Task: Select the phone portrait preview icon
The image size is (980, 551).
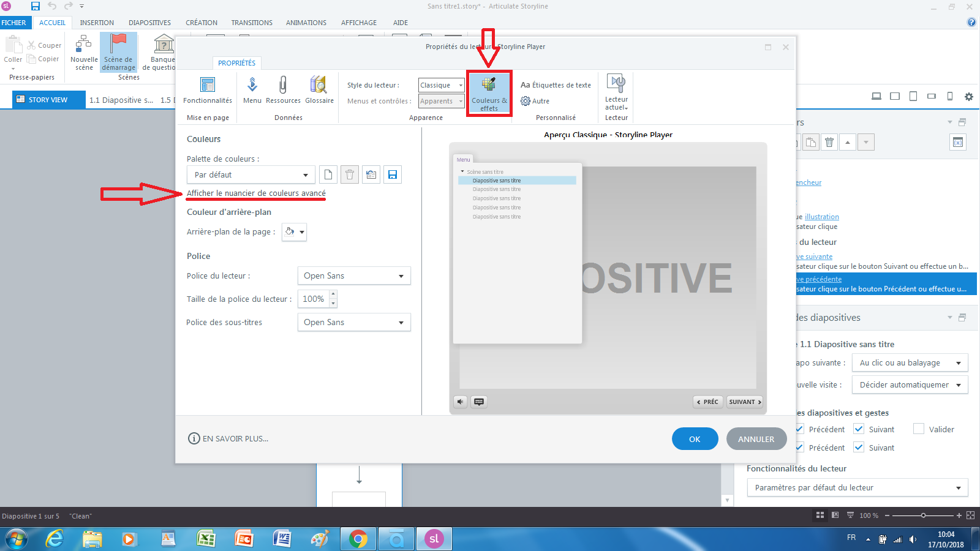Action: coord(950,96)
